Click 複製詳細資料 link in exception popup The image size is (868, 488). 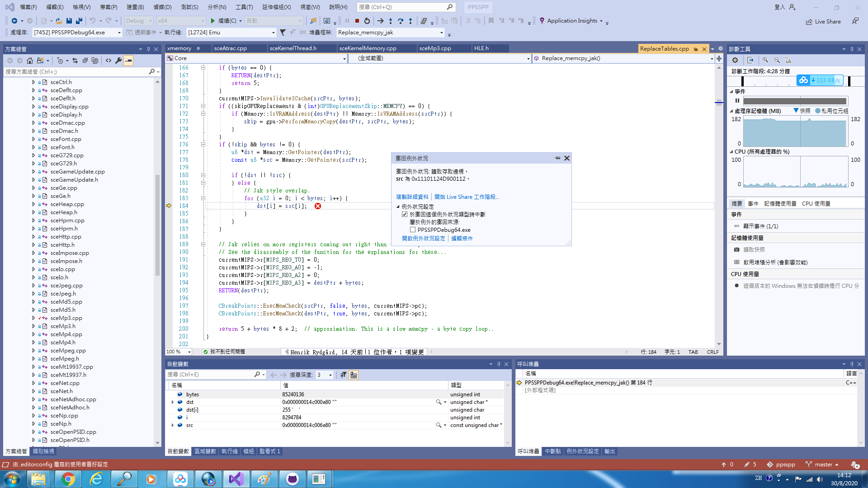coord(412,197)
